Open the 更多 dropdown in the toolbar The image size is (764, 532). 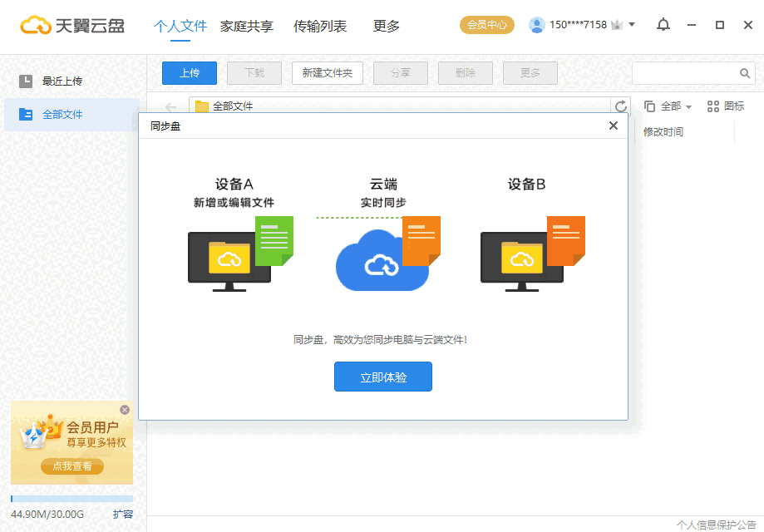click(x=530, y=73)
